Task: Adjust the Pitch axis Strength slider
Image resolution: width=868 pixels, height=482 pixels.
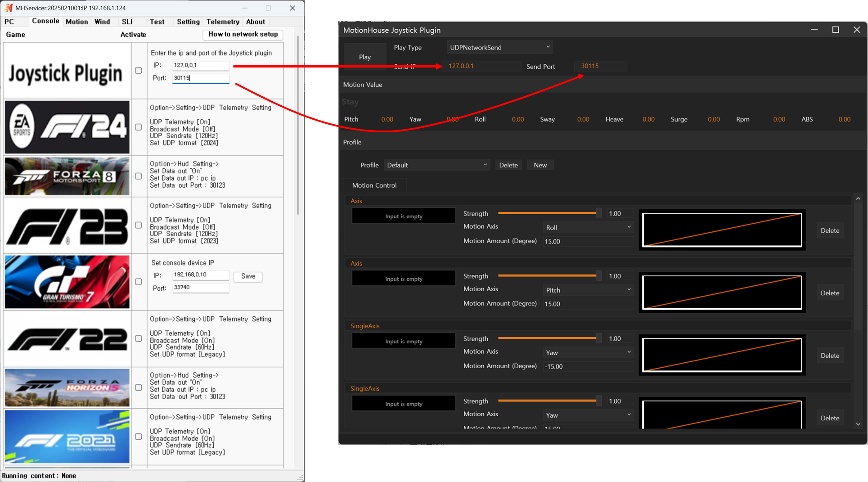Action: [x=549, y=276]
